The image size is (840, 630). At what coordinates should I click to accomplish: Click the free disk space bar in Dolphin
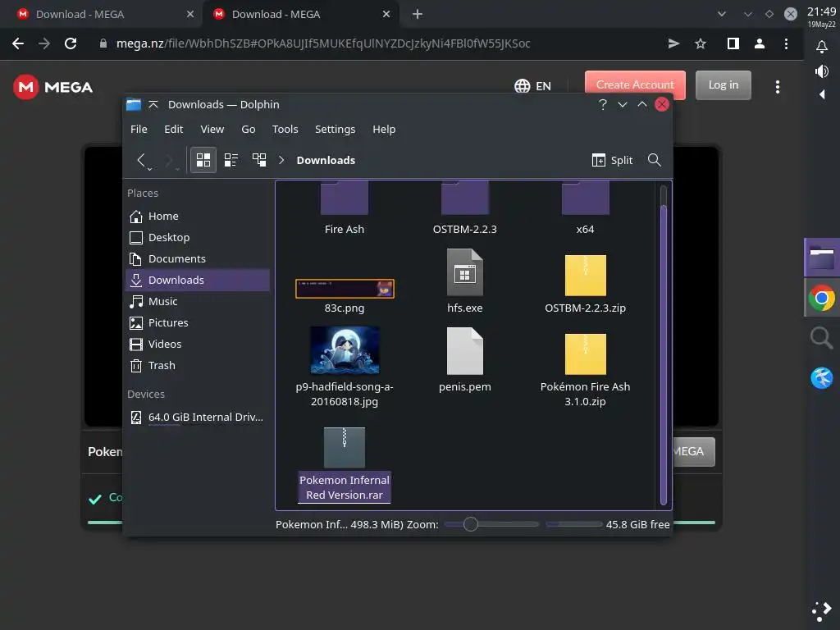tap(573, 524)
